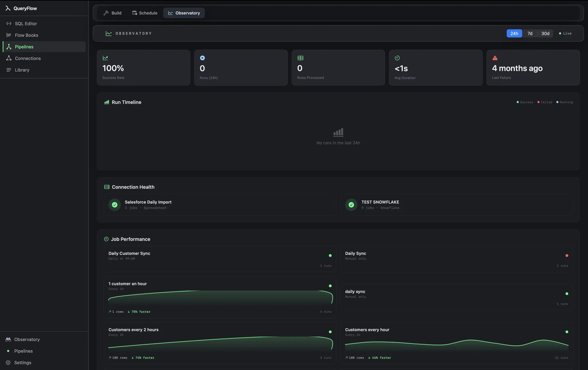The width and height of the screenshot is (588, 370).
Task: Toggle the Live indicator
Action: 565,33
